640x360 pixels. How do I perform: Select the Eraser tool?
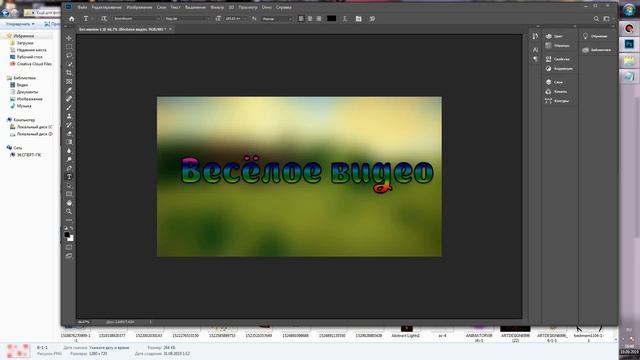[69, 133]
